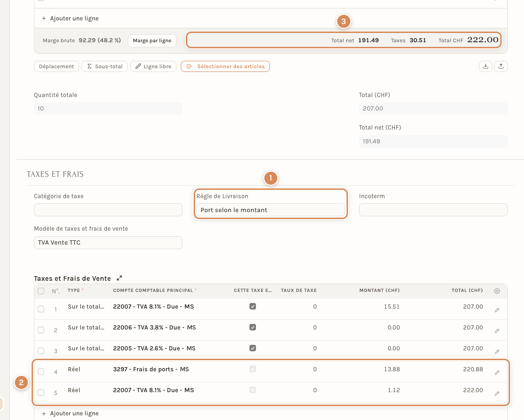Viewport: 524px width, 420px height.
Task: Select tax row 5 checkbox
Action: point(41,393)
